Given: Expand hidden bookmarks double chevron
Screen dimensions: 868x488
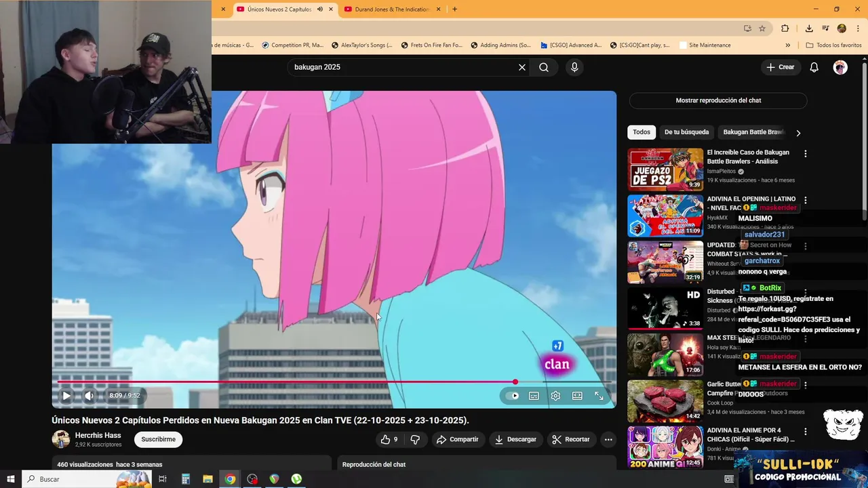Looking at the screenshot, I should [787, 45].
